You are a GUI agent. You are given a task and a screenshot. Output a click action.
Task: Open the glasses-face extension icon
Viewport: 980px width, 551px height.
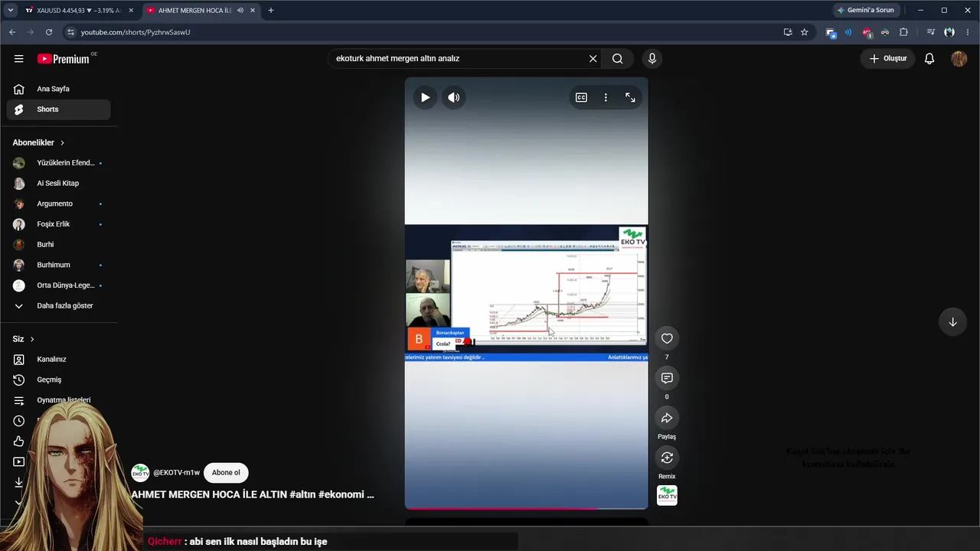pos(885,32)
